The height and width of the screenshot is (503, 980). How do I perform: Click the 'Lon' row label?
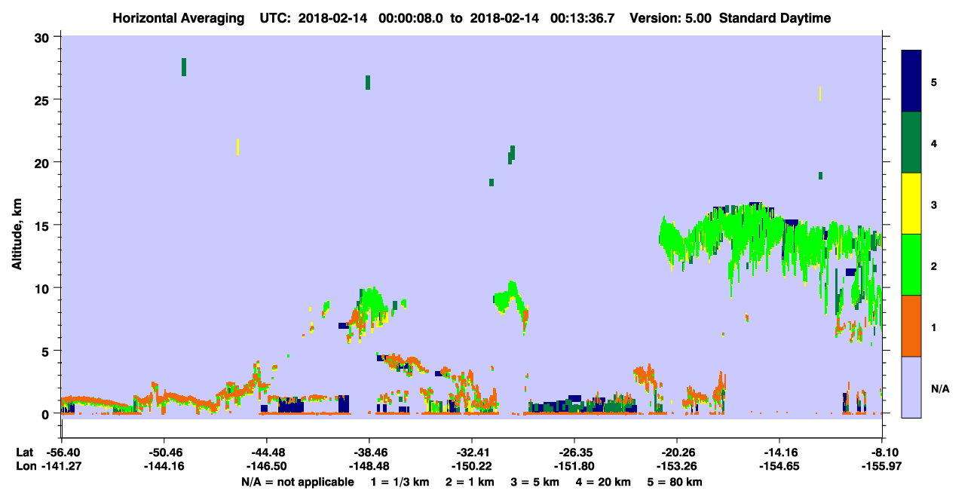coord(25,467)
